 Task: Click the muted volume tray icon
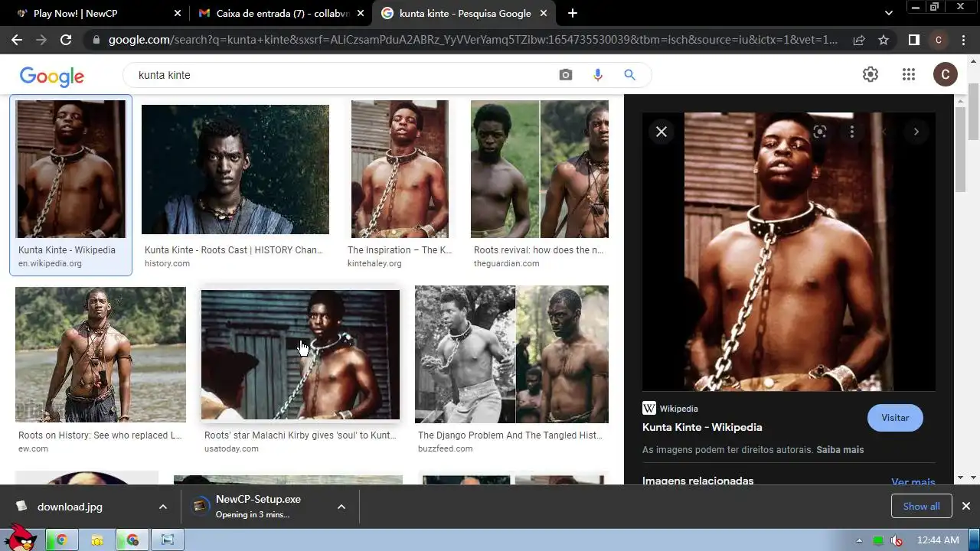(x=897, y=540)
